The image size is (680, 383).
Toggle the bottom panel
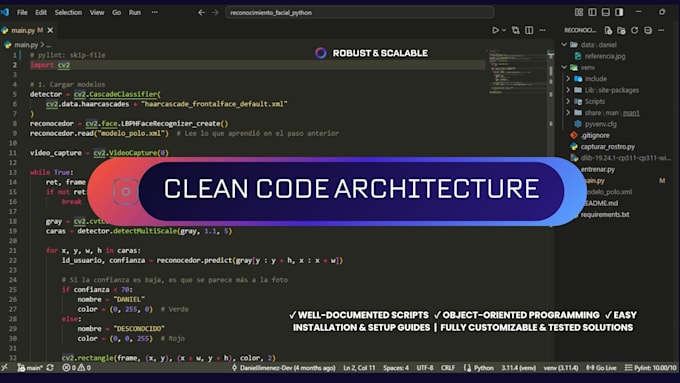[x=606, y=12]
